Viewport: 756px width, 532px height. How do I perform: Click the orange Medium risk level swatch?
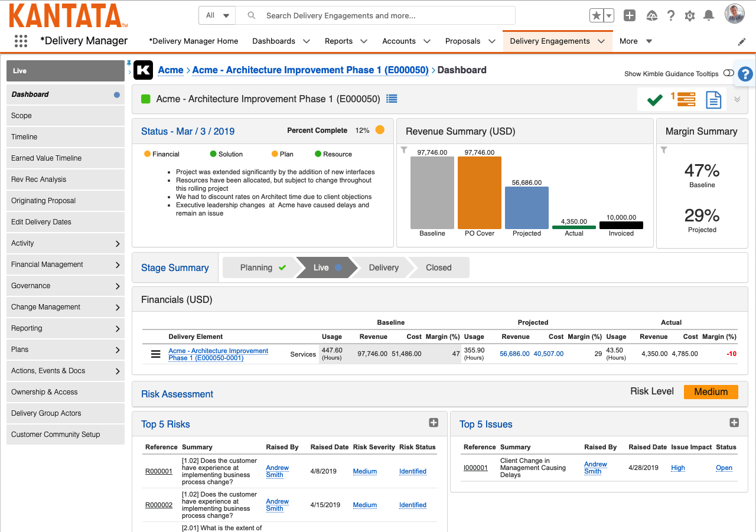tap(711, 392)
